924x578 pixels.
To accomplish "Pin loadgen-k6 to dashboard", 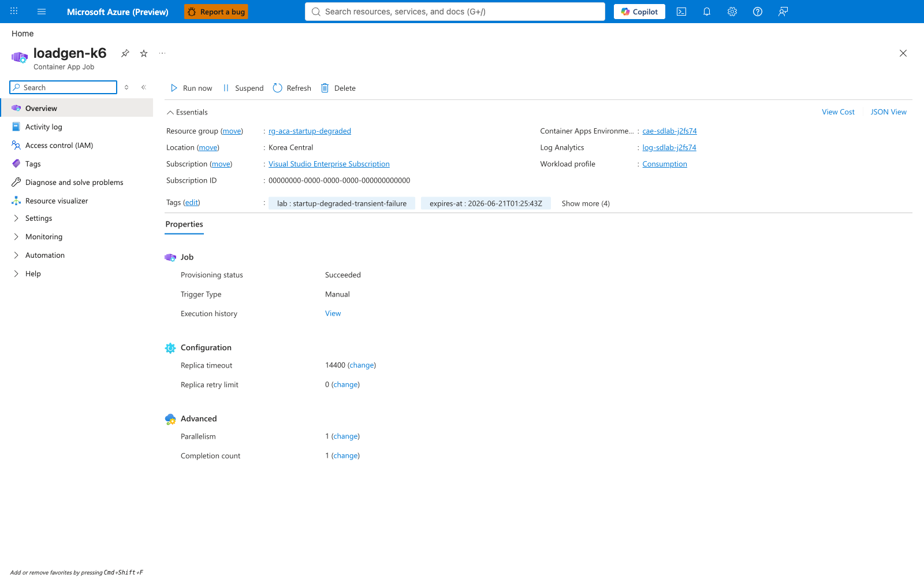I will click(125, 53).
